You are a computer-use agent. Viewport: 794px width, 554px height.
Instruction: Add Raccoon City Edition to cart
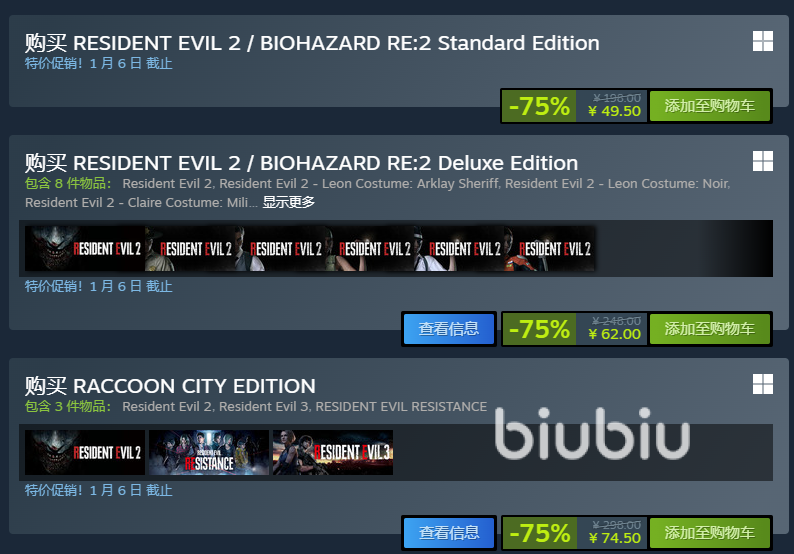tap(709, 533)
